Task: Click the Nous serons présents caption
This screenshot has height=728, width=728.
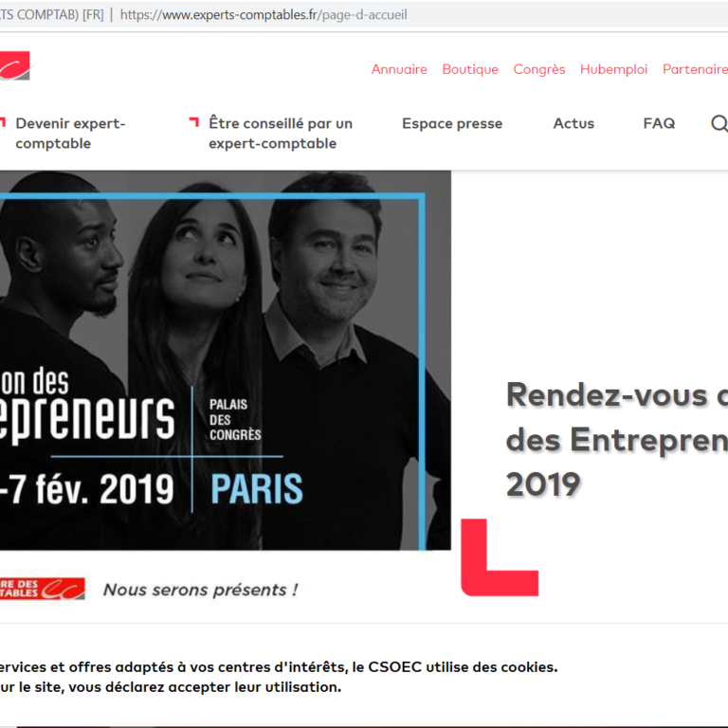Action: 201,590
